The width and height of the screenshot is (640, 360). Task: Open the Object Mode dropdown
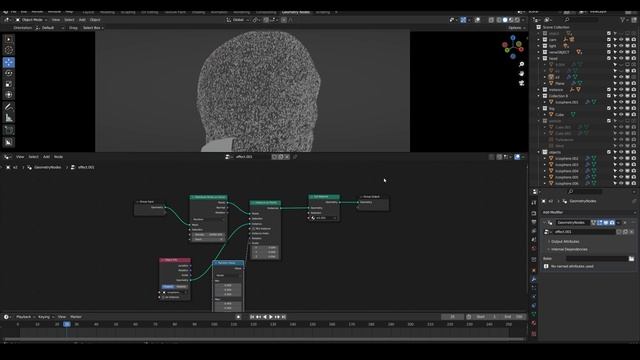[31, 20]
